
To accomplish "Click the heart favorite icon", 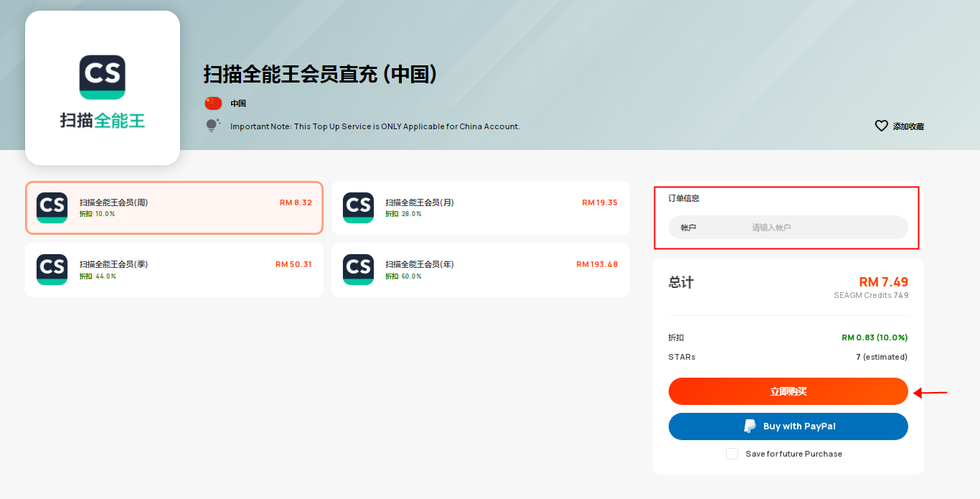I will 882,126.
